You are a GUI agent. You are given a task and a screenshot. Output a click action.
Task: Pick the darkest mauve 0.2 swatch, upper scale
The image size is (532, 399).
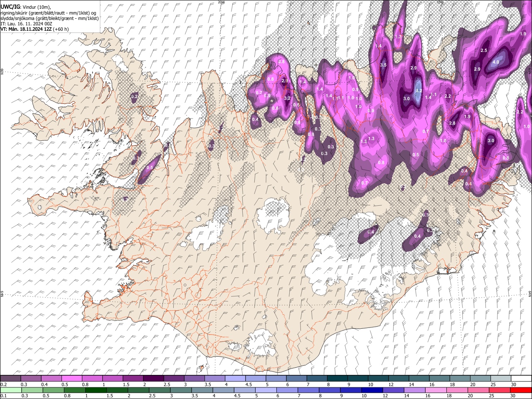click(x=10, y=379)
